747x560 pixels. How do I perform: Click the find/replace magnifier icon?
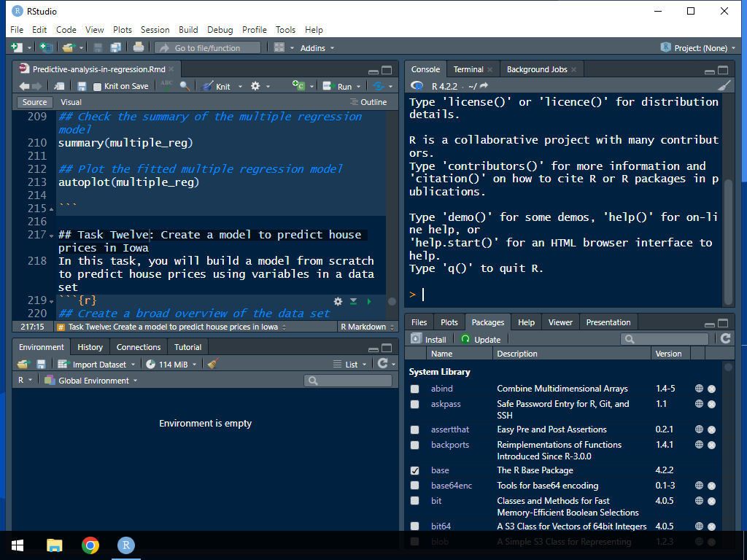pos(185,86)
